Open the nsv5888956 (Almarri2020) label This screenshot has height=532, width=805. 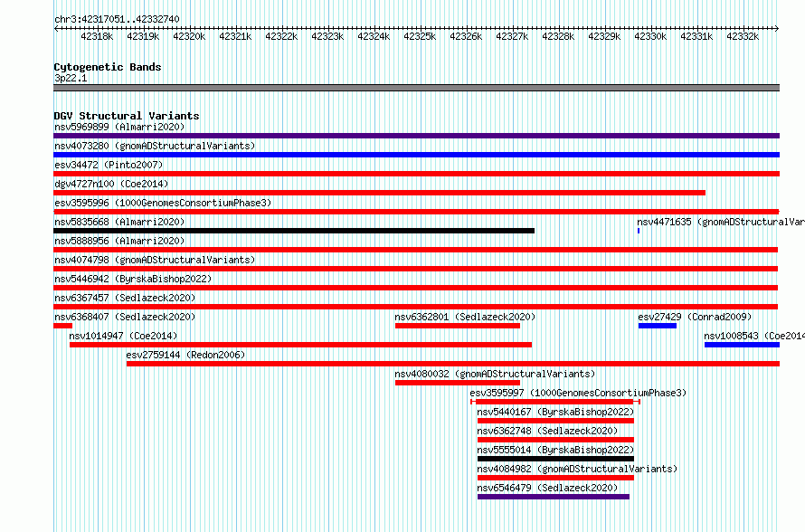tap(119, 241)
